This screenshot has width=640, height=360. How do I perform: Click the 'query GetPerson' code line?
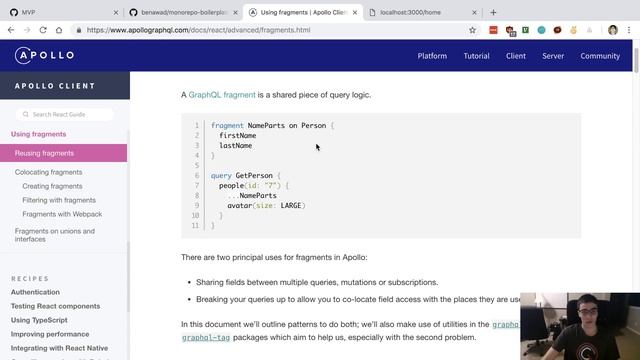pyautogui.click(x=246, y=176)
